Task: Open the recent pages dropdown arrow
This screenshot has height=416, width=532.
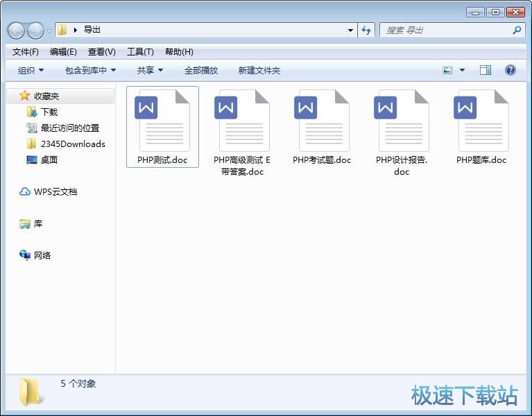Action: tap(49, 31)
